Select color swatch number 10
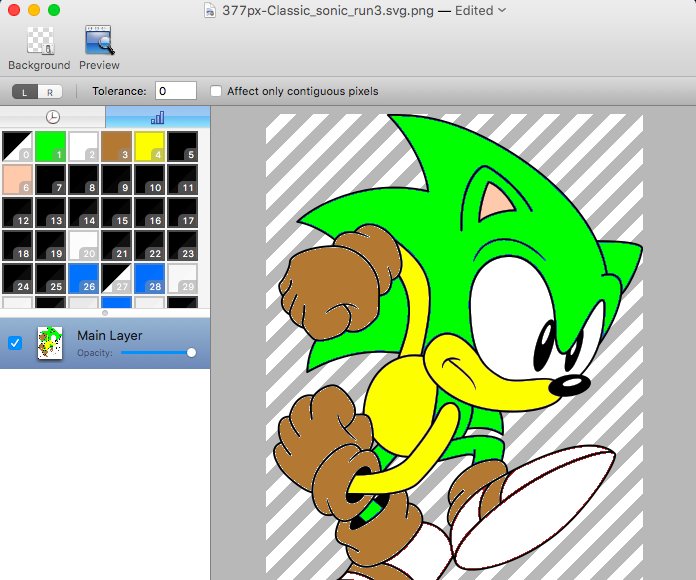The width and height of the screenshot is (696, 580). (150, 179)
